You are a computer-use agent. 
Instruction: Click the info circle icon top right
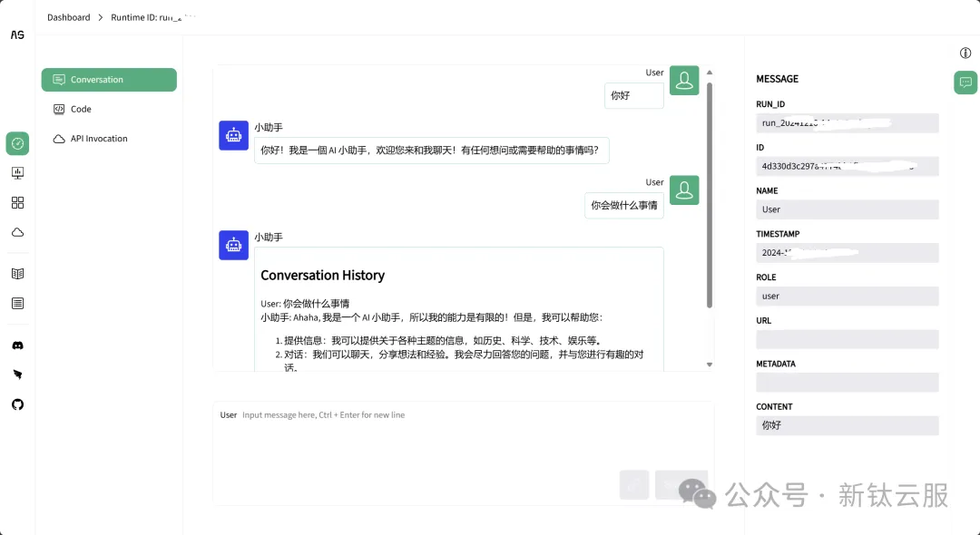pos(965,53)
